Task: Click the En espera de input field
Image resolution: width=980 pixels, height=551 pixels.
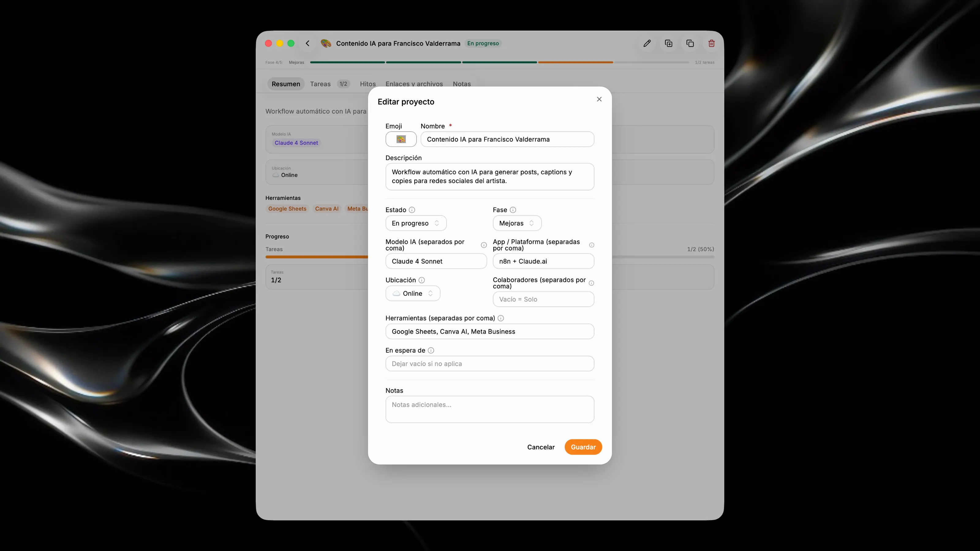Action: point(490,364)
